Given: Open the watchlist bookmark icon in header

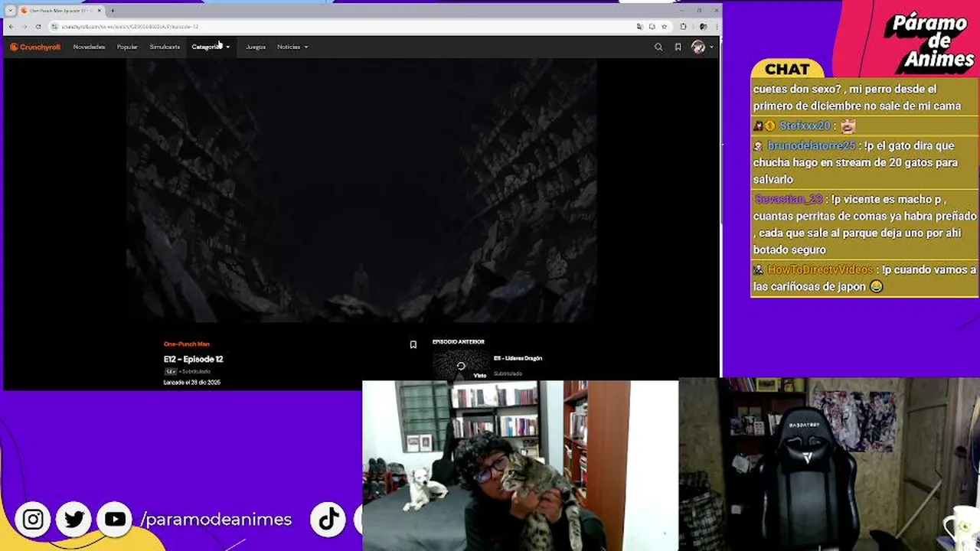Looking at the screenshot, I should pyautogui.click(x=678, y=47).
